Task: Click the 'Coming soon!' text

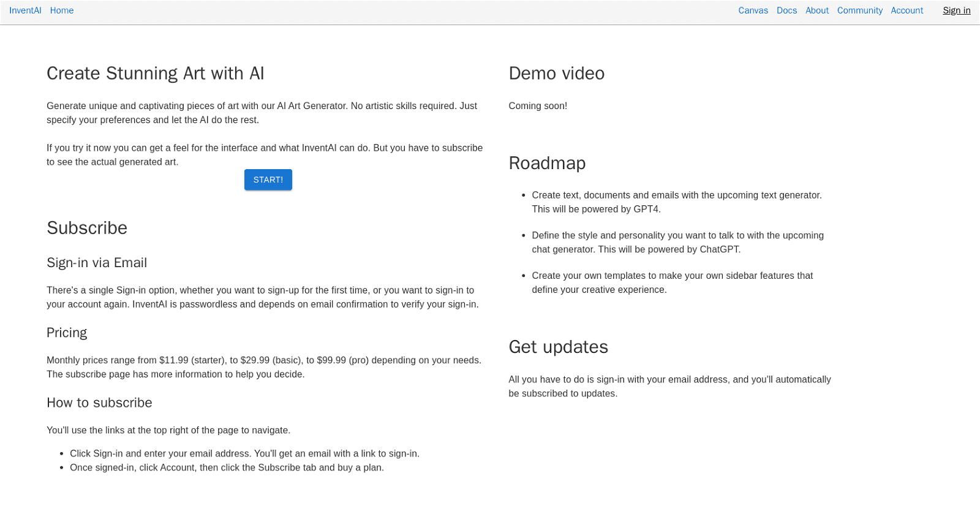Action: (538, 106)
